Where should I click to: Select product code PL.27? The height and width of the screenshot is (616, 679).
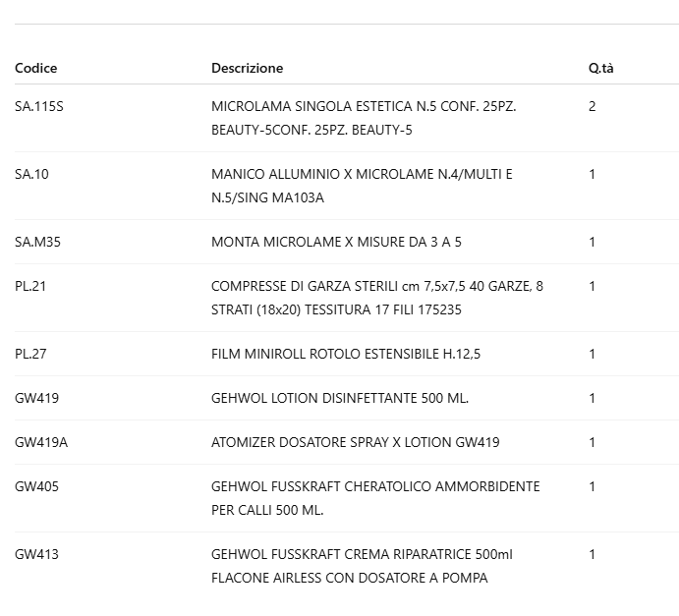click(30, 354)
